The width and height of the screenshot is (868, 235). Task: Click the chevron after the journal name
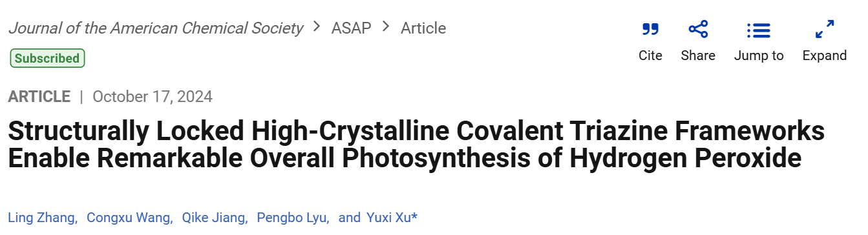tap(317, 27)
